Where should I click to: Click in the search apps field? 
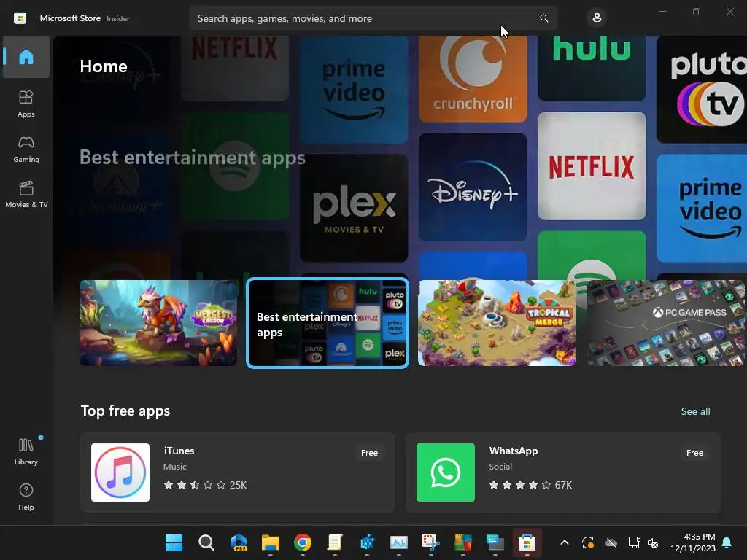coord(373,18)
